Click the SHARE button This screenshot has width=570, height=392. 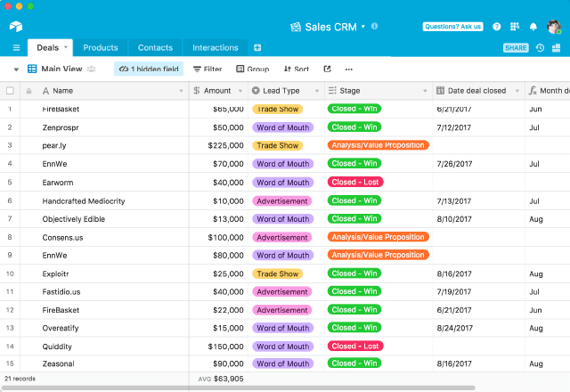tap(516, 47)
